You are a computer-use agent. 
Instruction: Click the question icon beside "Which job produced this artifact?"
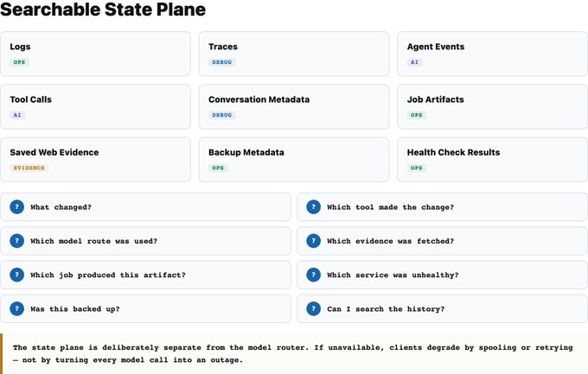tap(17, 275)
